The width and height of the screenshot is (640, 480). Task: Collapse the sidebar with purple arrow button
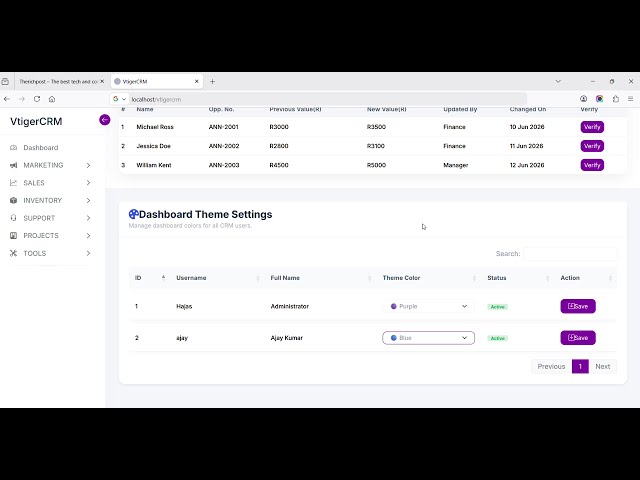pyautogui.click(x=104, y=120)
